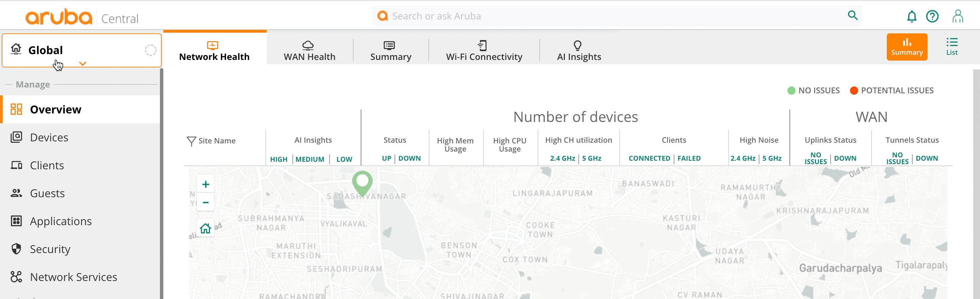Click the green NO ISSUES legend dot
980x299 pixels.
791,90
